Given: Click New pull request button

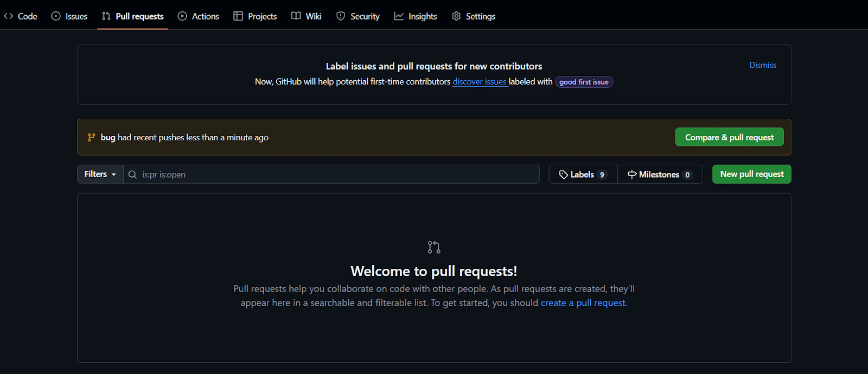Looking at the screenshot, I should point(751,174).
